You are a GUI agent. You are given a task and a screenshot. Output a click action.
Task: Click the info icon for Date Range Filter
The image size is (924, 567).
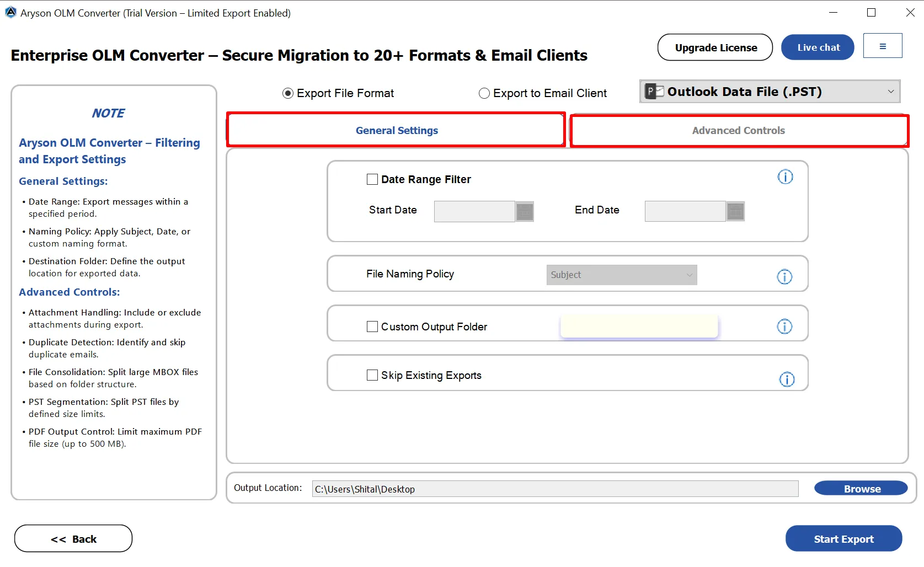(785, 177)
